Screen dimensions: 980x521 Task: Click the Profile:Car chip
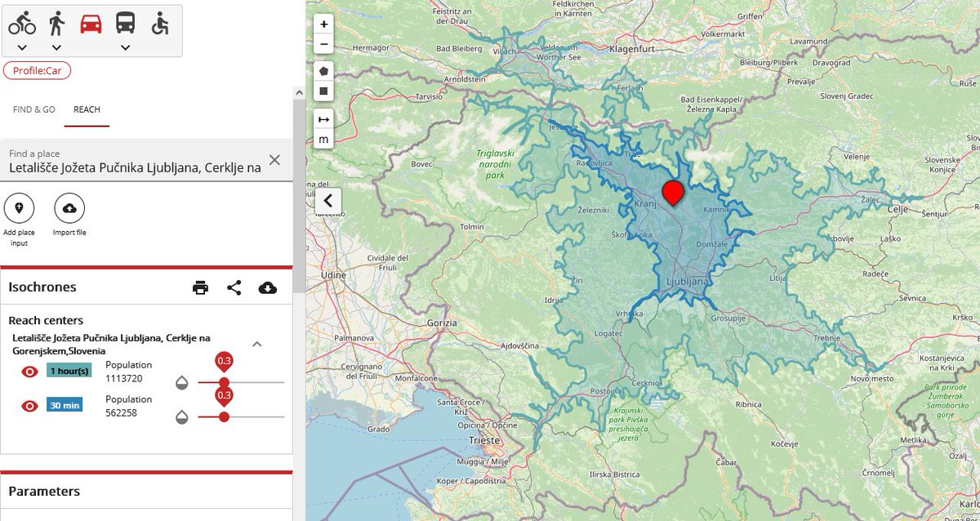coord(36,70)
